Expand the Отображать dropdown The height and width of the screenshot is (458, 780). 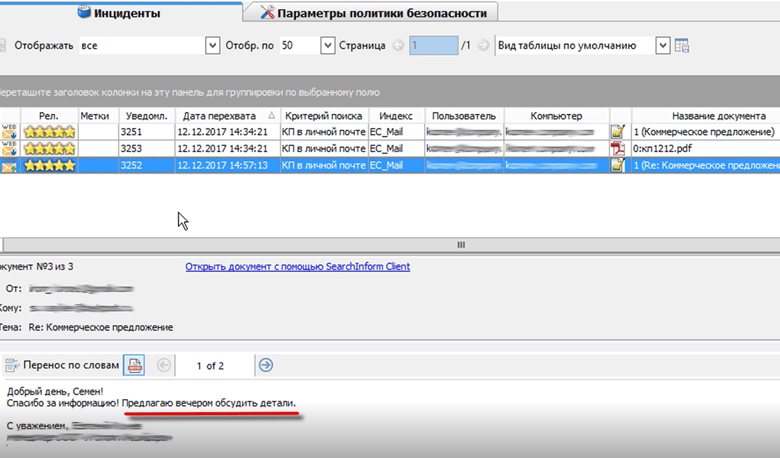[x=212, y=46]
